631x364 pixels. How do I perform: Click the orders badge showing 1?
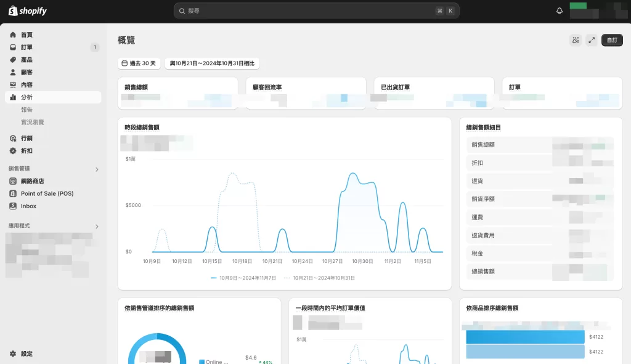tap(95, 47)
